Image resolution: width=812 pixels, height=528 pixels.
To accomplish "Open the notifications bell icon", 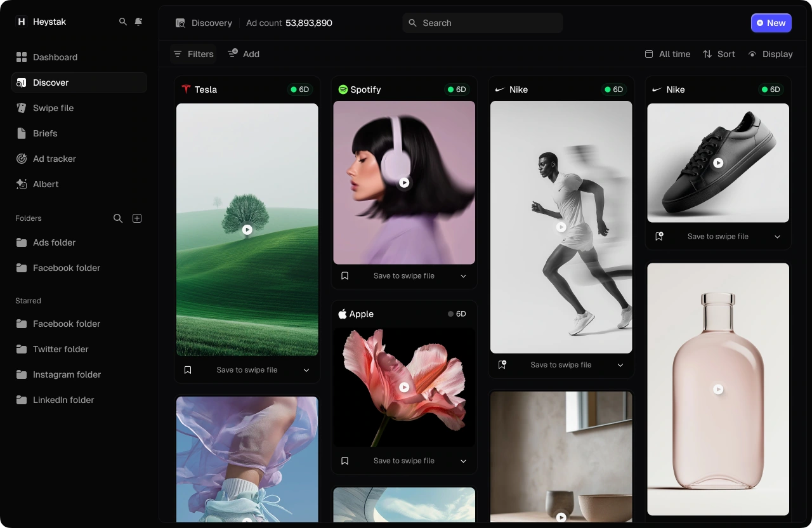I will (138, 22).
